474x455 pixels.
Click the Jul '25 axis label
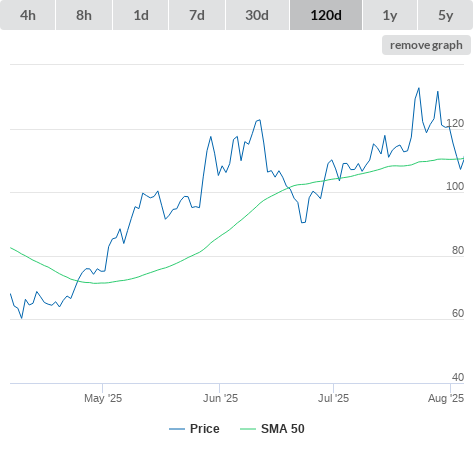tap(333, 398)
